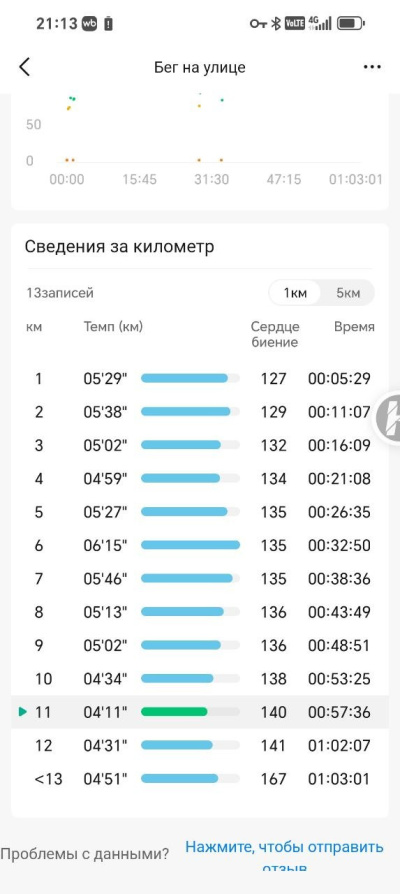
Task: Tap the VPN key status icon
Action: tap(258, 23)
